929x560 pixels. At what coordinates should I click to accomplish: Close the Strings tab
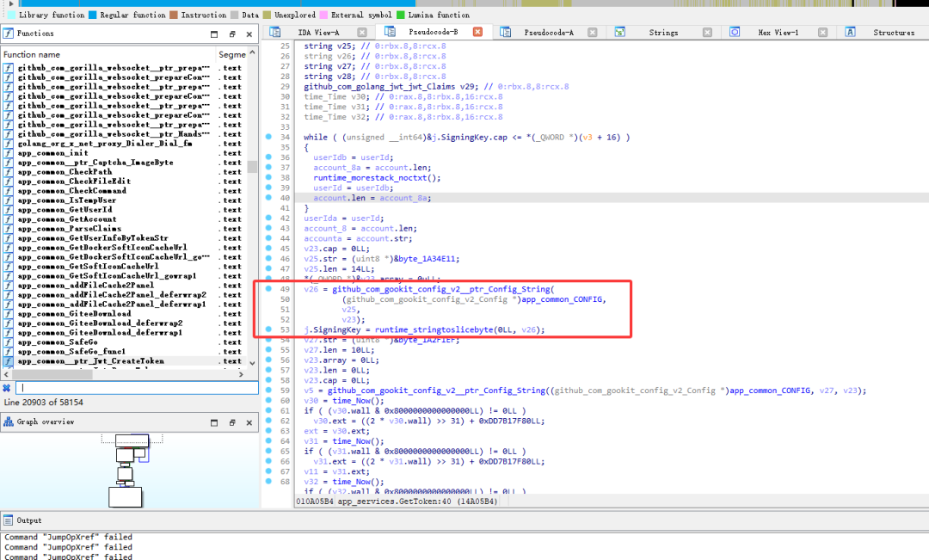pos(707,33)
